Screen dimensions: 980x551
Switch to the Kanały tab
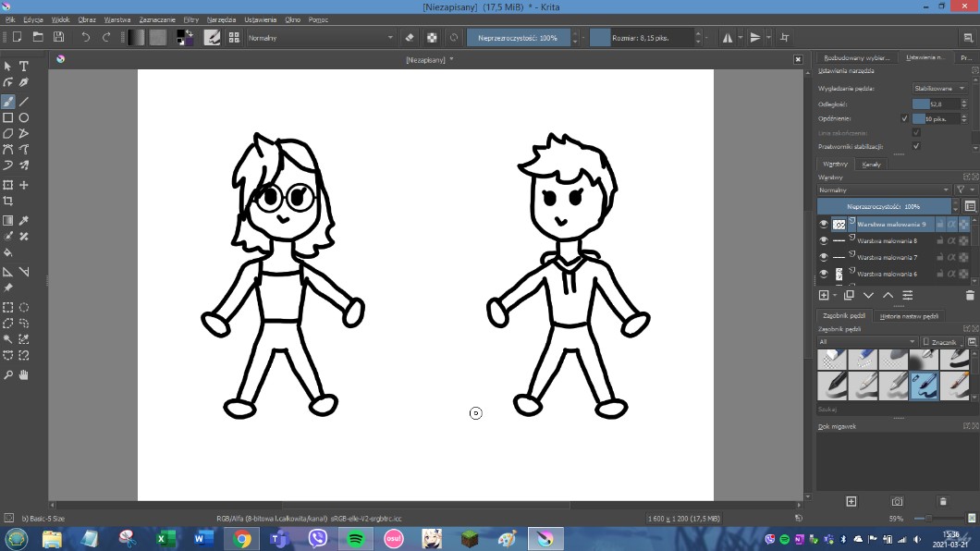coord(871,165)
